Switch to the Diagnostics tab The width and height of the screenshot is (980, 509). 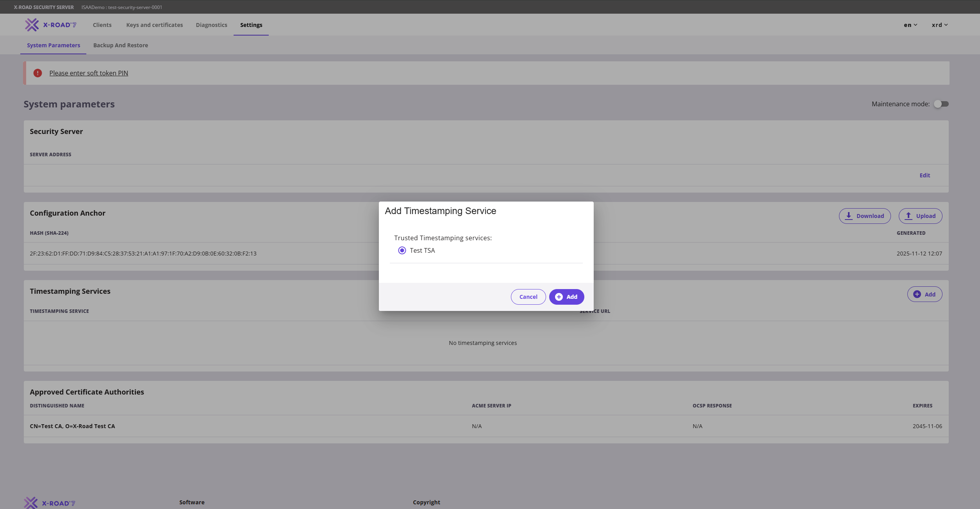(211, 25)
